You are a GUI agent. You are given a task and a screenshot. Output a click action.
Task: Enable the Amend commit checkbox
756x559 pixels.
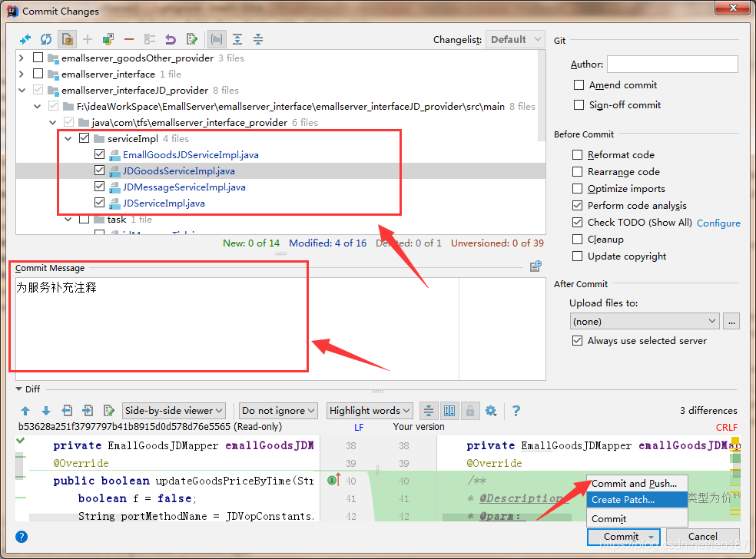click(579, 84)
